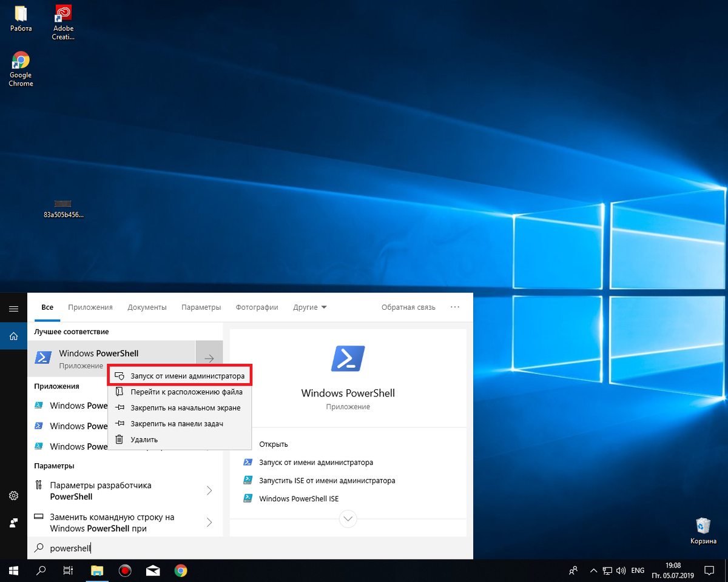Click Обратная связь link
Image resolution: width=728 pixels, height=582 pixels.
408,307
